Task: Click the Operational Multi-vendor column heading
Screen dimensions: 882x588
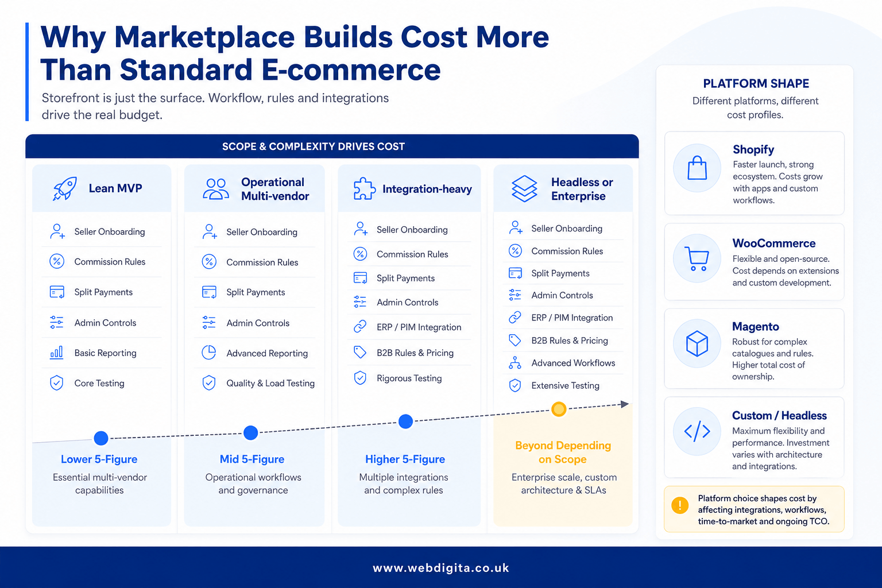Action: pyautogui.click(x=275, y=189)
